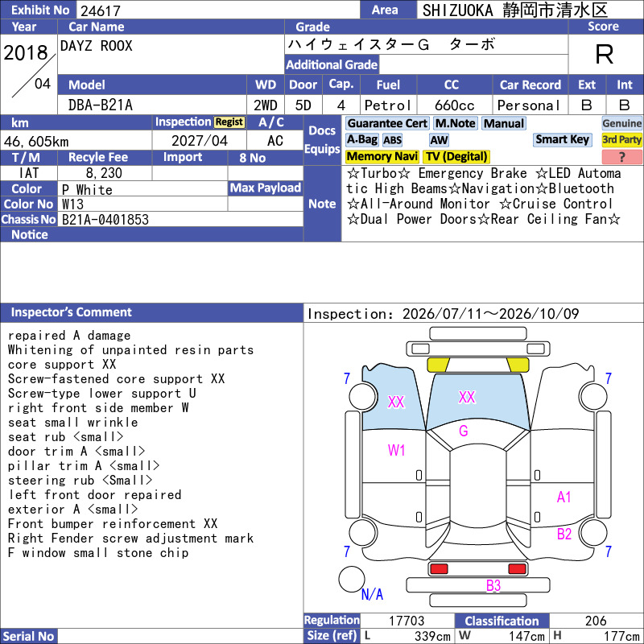Select the M.Note badge

pos(456,123)
